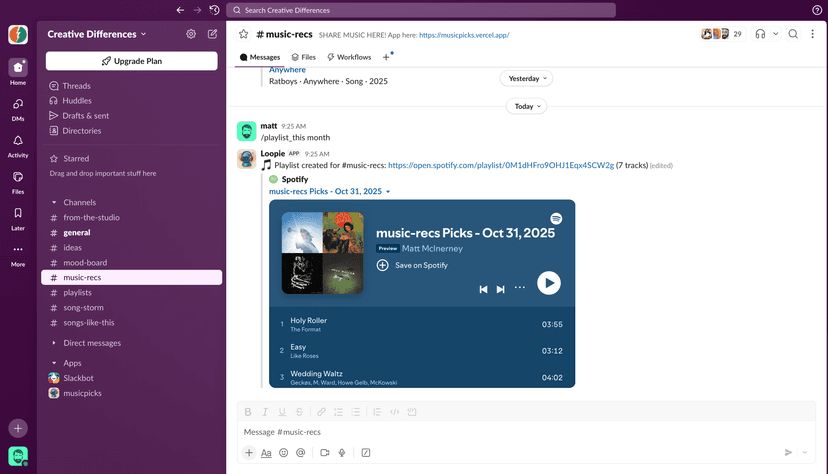This screenshot has height=474, width=828.
Task: Open Activity from the left rail
Action: [18, 145]
